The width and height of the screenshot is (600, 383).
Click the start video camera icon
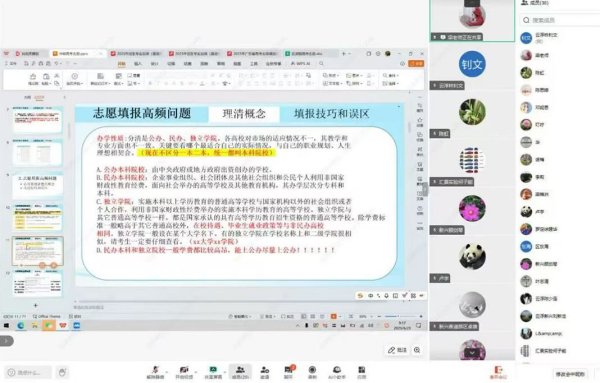[184, 370]
